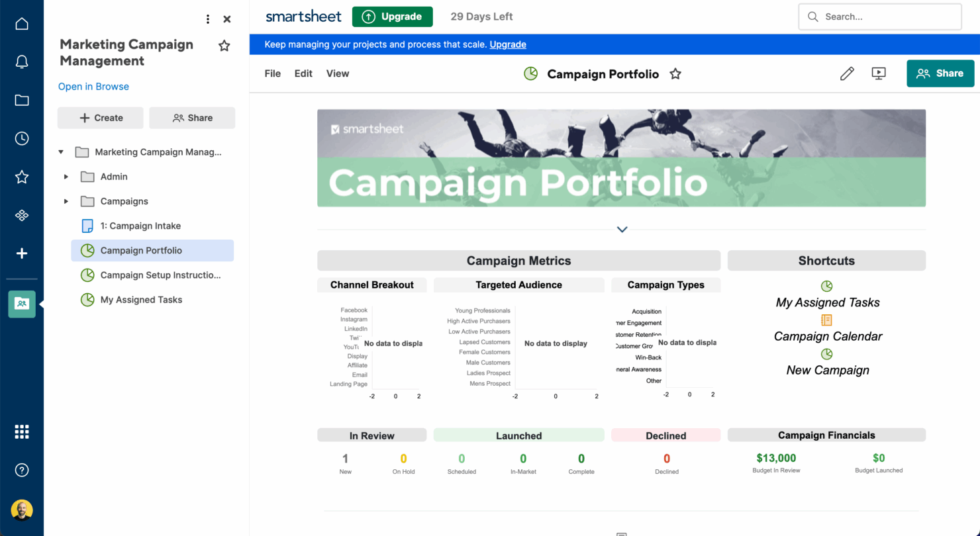The height and width of the screenshot is (536, 980).
Task: Open Help question mark icon
Action: click(22, 470)
